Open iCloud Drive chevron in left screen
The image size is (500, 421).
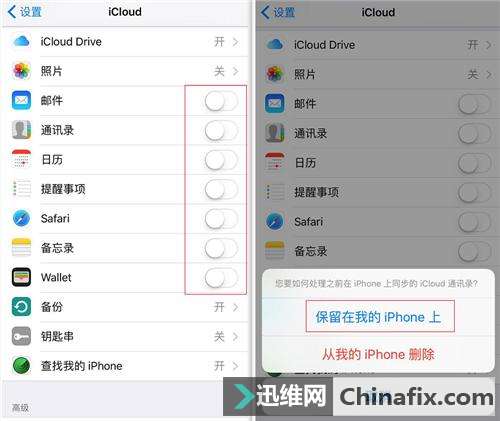pos(236,42)
